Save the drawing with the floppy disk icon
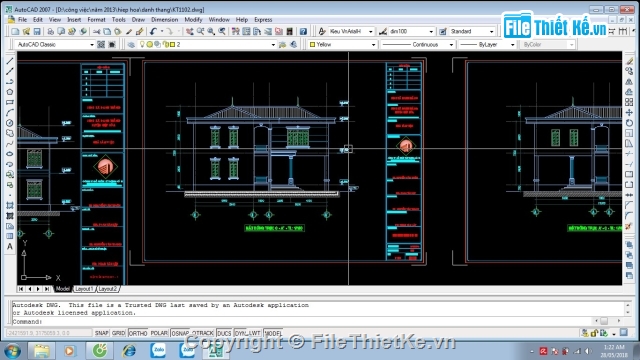 37,31
